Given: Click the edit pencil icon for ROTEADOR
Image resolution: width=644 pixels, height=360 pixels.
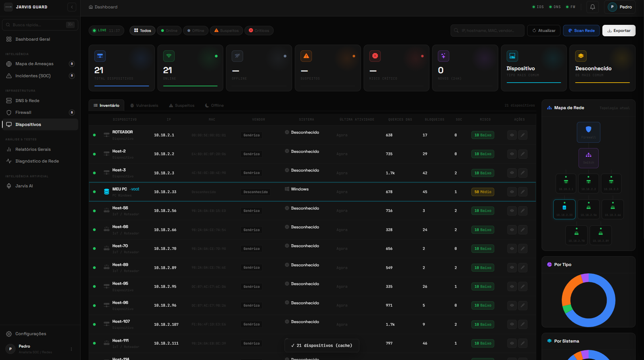Looking at the screenshot, I should [522, 135].
